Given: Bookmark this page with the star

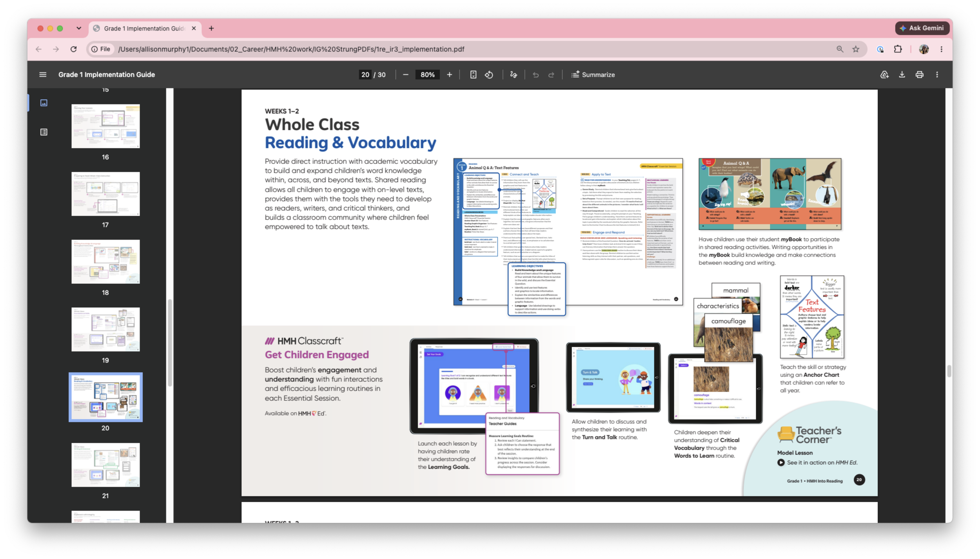Looking at the screenshot, I should click(x=856, y=49).
